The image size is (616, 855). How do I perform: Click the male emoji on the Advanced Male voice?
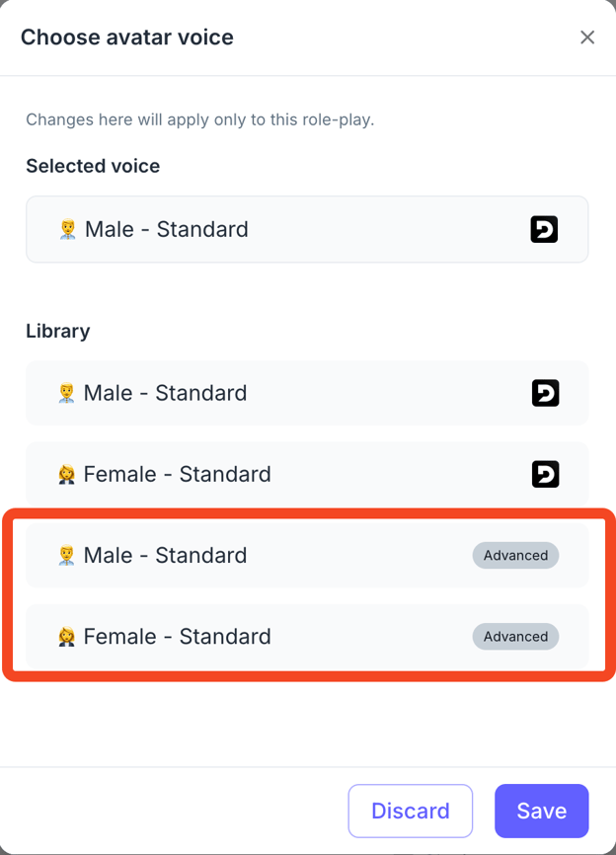point(66,556)
